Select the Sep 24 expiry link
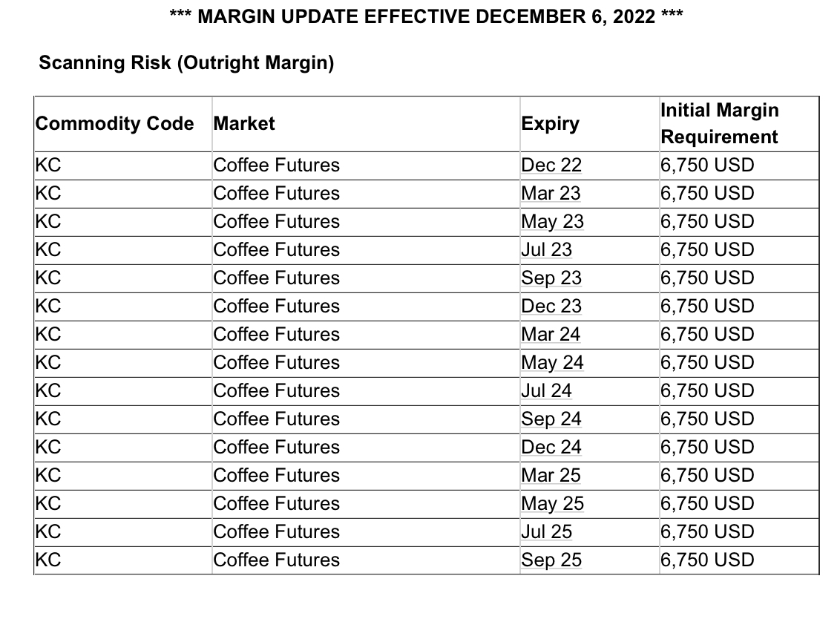This screenshot has width=840, height=619. click(x=551, y=419)
